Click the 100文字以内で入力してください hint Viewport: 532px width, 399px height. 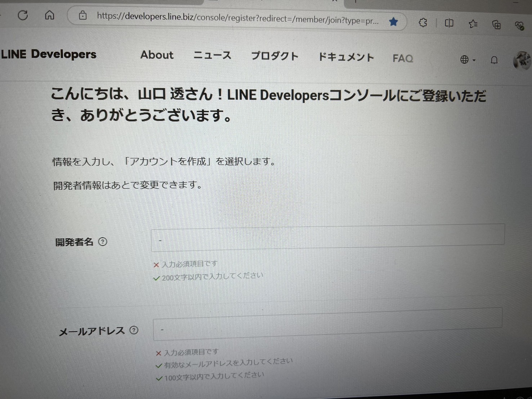(214, 376)
